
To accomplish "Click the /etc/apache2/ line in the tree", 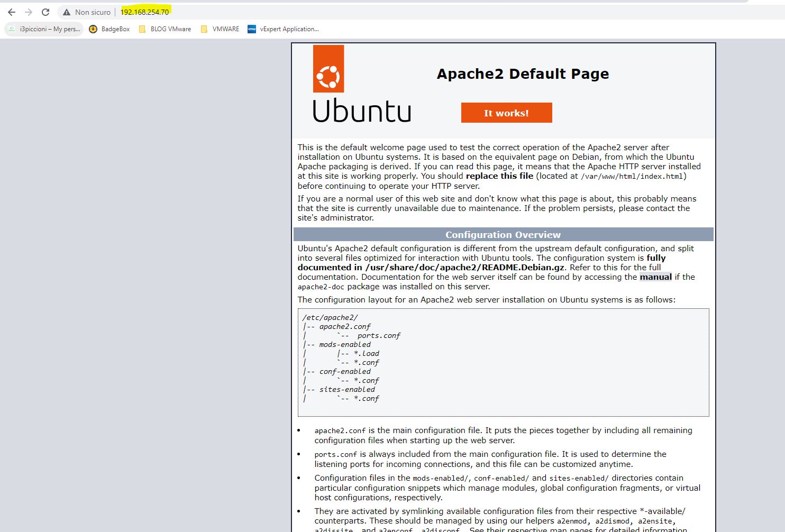I will 330,317.
